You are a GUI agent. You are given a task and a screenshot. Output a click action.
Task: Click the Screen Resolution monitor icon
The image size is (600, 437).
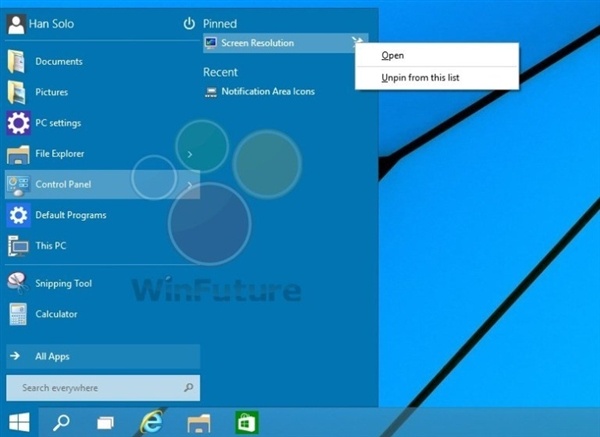pos(210,43)
